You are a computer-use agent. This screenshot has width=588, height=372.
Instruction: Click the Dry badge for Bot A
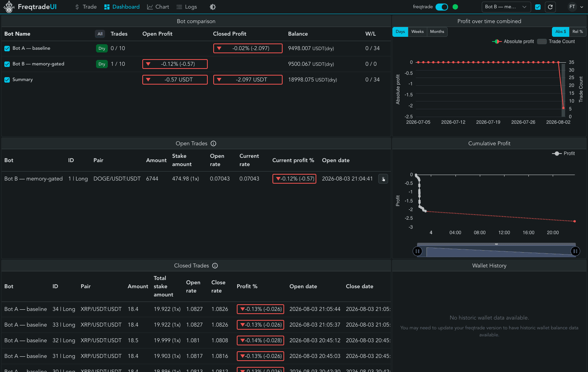click(102, 48)
